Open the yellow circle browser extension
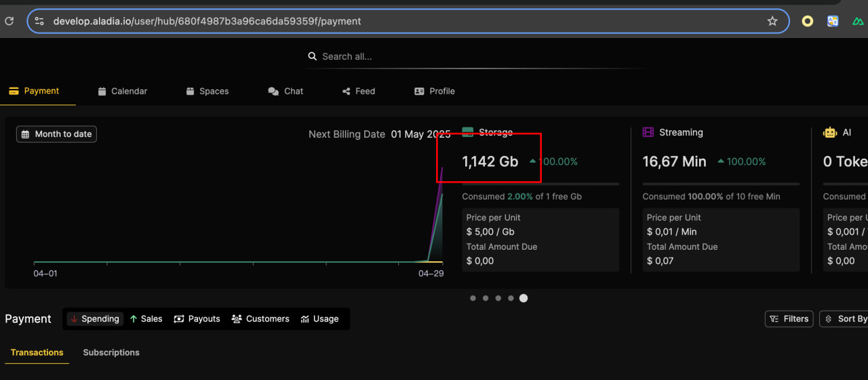868x380 pixels. [807, 21]
